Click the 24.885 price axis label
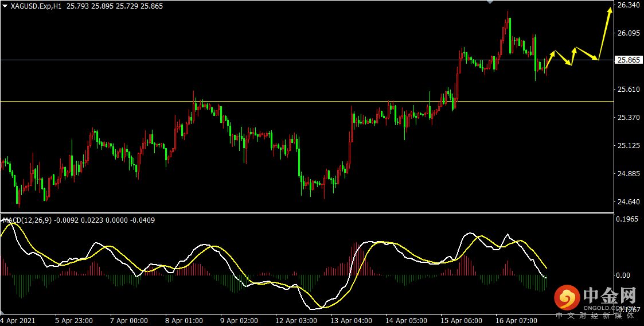The height and width of the screenshot is (326, 644). click(629, 174)
